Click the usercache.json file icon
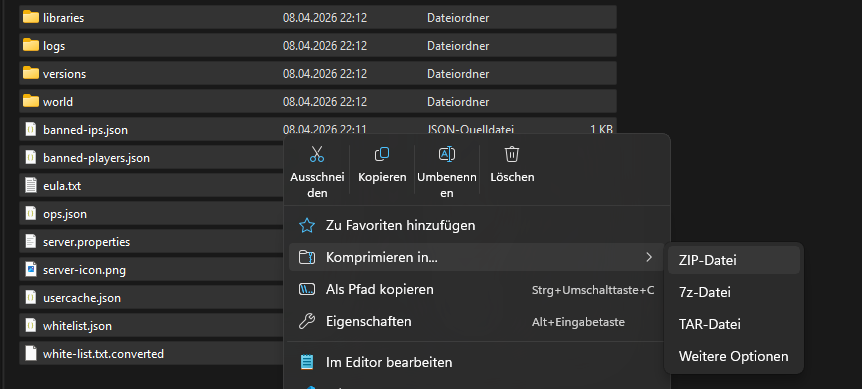The height and width of the screenshot is (389, 862). (x=31, y=298)
